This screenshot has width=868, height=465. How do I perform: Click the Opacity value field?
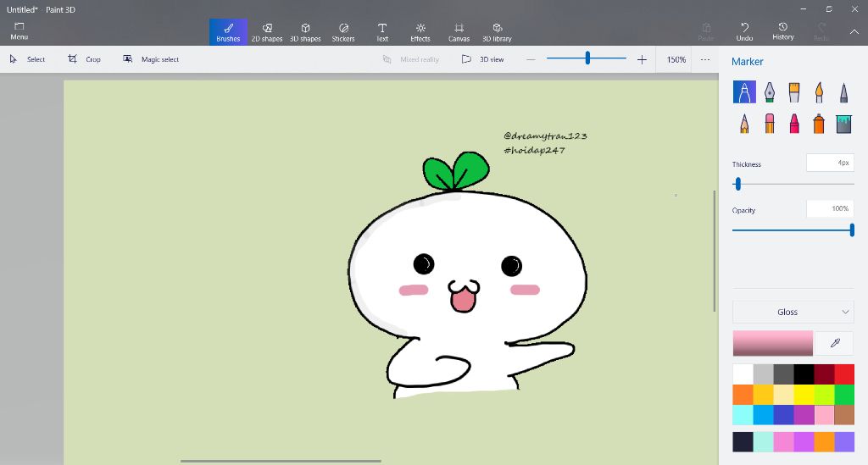[830, 208]
